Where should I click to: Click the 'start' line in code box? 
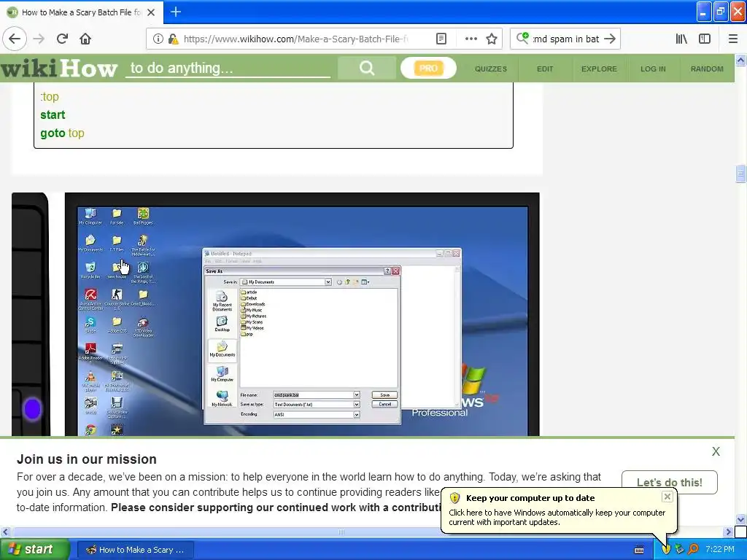tap(53, 114)
